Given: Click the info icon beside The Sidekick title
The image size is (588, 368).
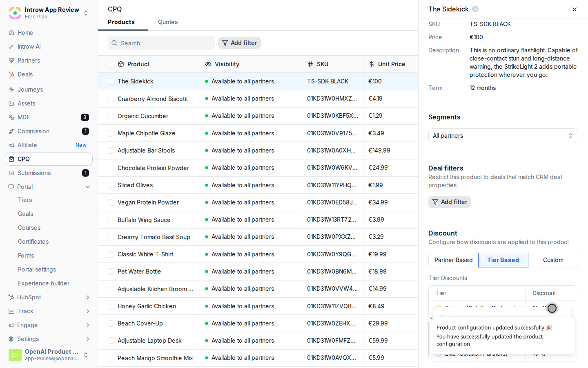Looking at the screenshot, I should (x=475, y=9).
